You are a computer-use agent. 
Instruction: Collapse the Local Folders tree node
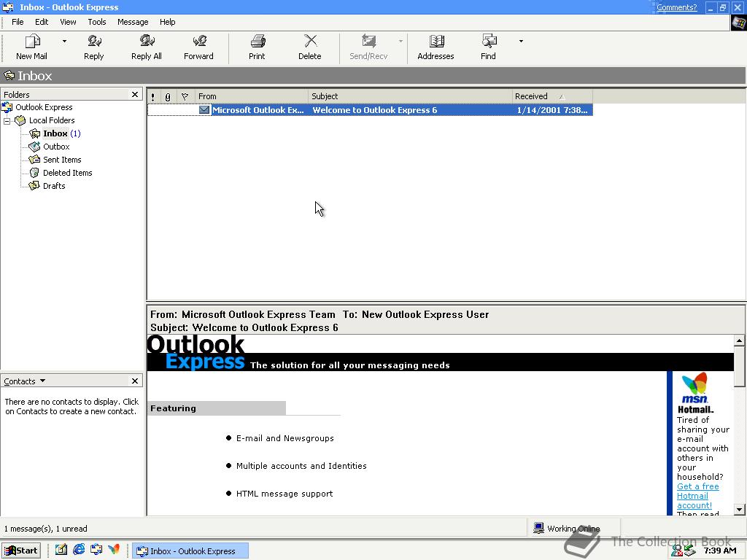click(x=7, y=121)
